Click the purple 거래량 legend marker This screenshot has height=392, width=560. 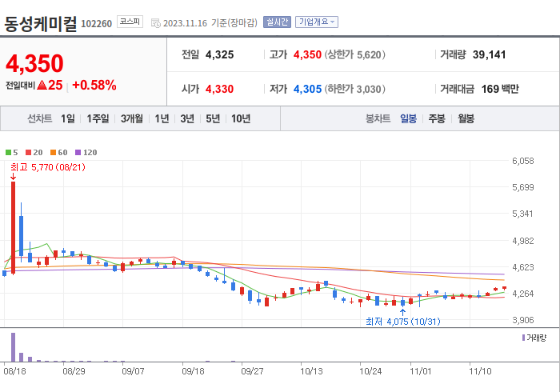(x=523, y=338)
